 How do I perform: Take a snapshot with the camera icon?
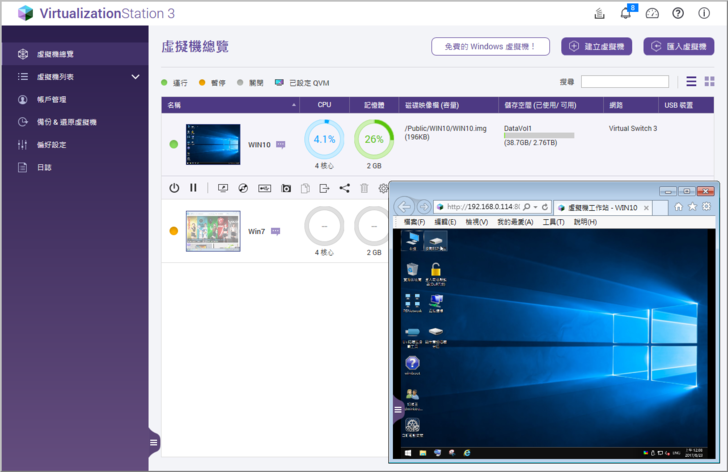click(x=286, y=187)
